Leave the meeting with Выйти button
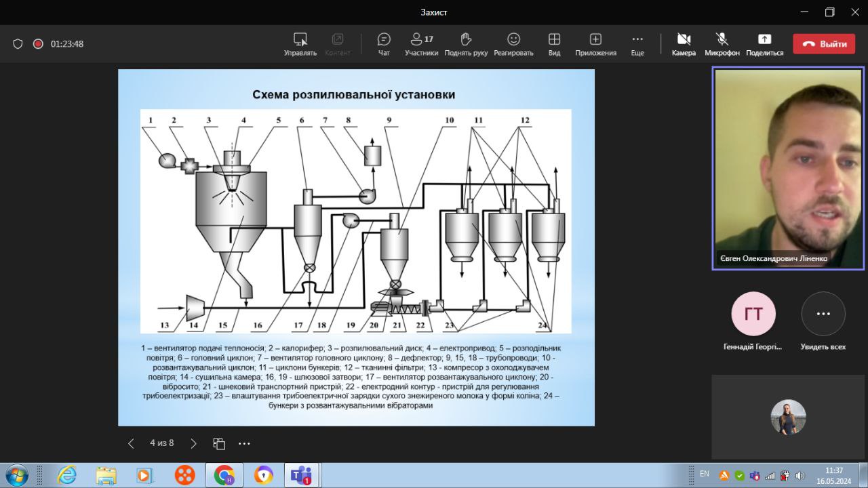The image size is (868, 488). (x=824, y=44)
